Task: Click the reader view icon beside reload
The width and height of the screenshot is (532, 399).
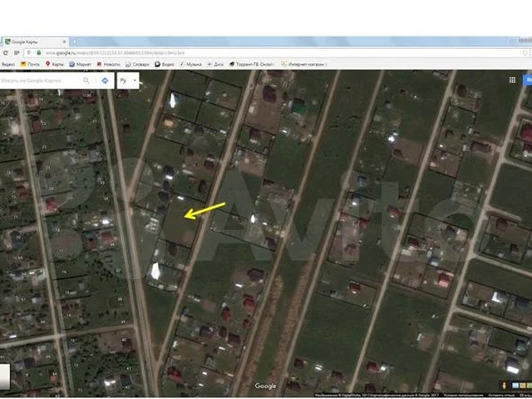Action: 17,53
